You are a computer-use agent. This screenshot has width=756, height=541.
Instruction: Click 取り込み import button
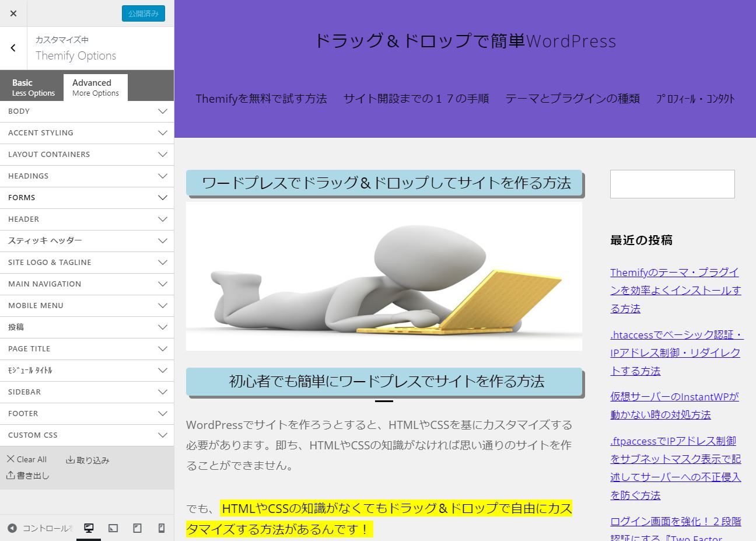tap(87, 460)
